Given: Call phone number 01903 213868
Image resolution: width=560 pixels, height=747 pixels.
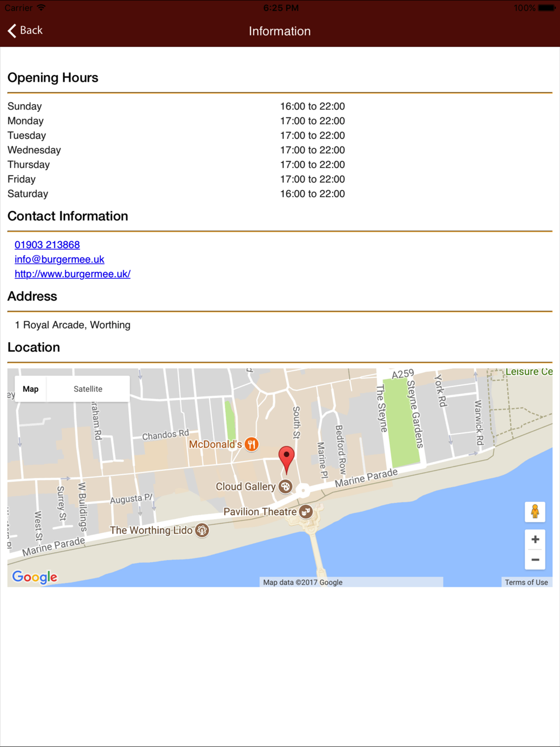Looking at the screenshot, I should [47, 245].
